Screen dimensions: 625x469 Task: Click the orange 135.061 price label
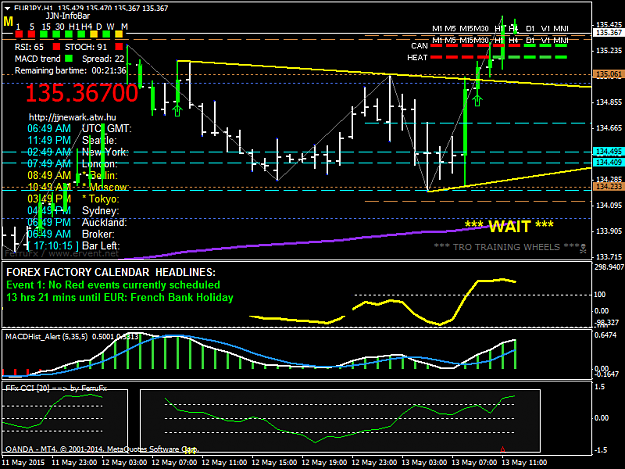click(608, 74)
